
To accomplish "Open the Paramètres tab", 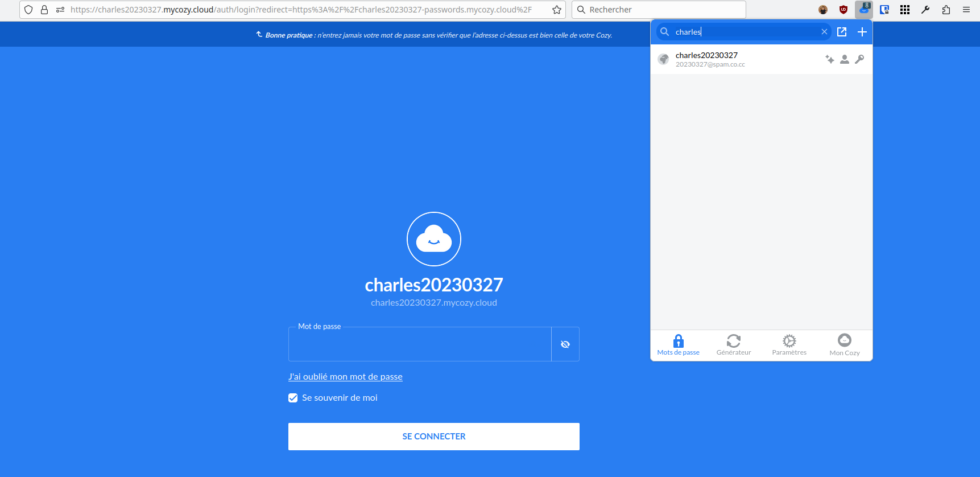I will pos(789,345).
